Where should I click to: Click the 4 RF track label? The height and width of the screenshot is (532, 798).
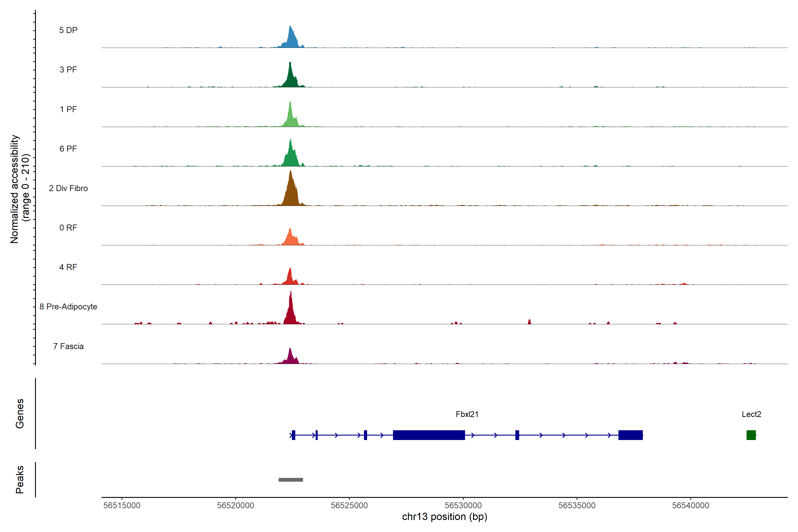[x=68, y=267]
